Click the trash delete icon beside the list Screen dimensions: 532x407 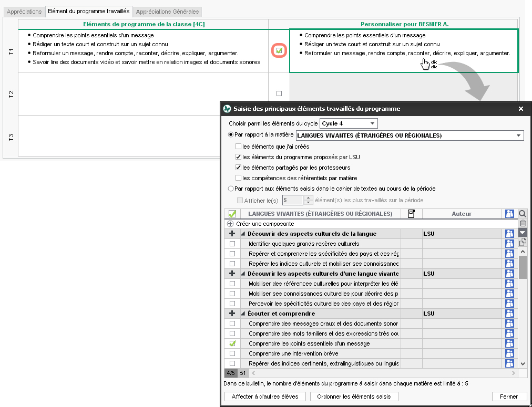point(523,223)
